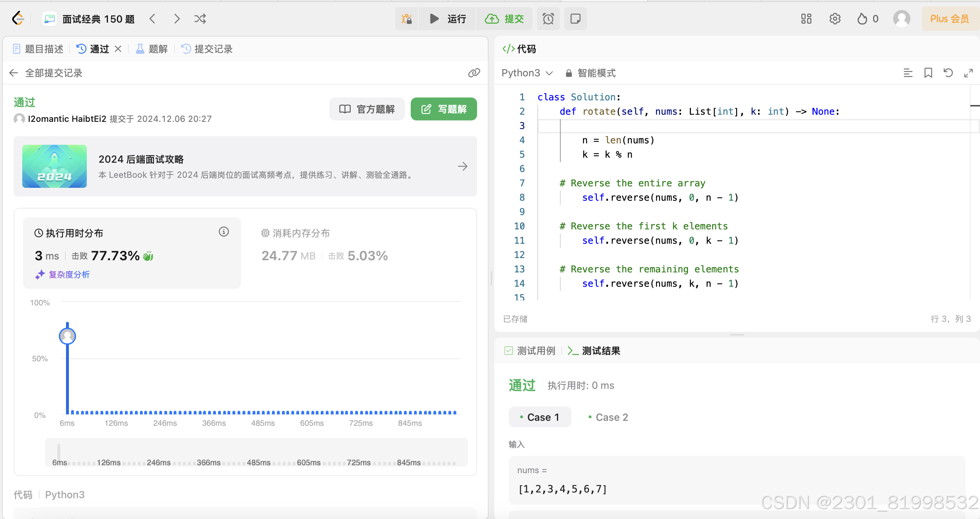
Task: Switch to the memory distribution panel
Action: 296,233
